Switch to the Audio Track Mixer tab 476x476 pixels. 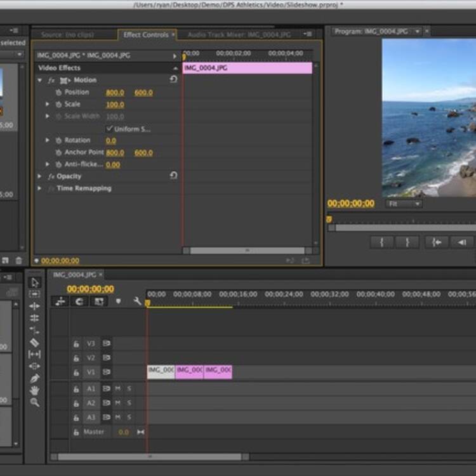[x=239, y=35]
